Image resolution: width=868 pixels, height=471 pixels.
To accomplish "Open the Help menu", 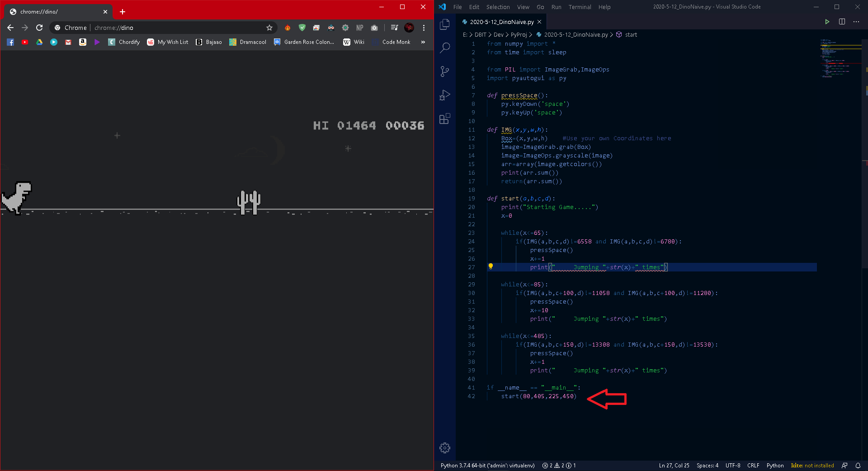I will click(x=604, y=7).
